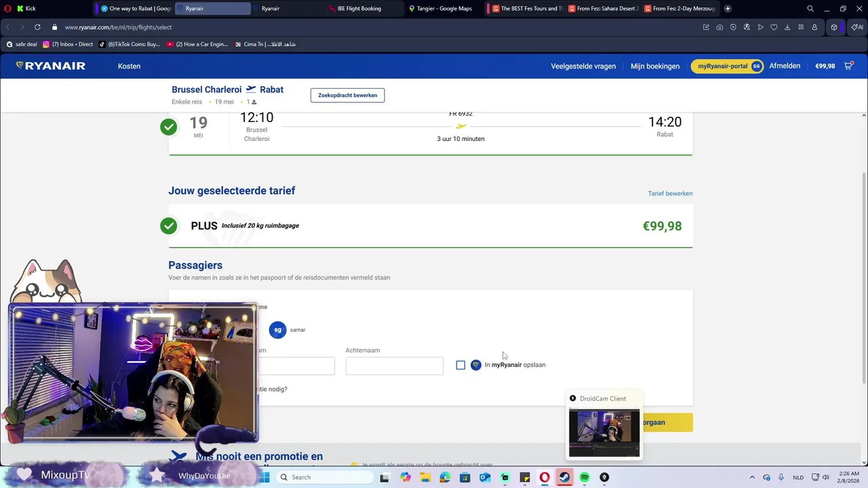Click the Ryanair logo in the header
The width and height of the screenshot is (868, 488).
(51, 66)
